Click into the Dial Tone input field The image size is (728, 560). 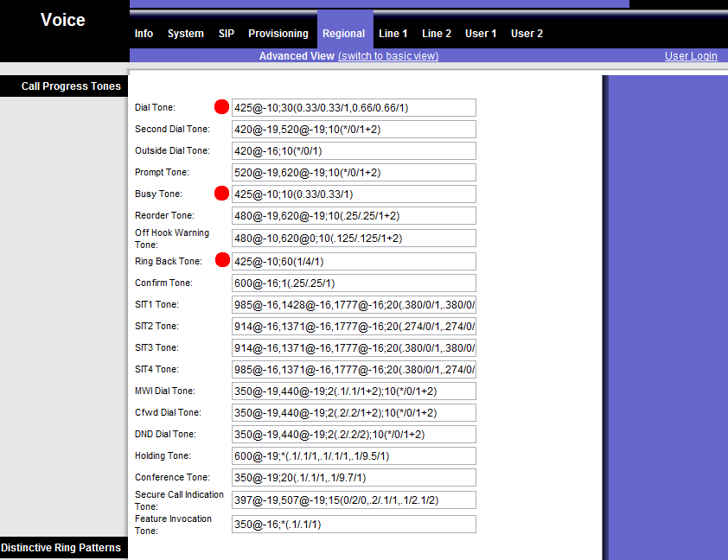coord(354,108)
